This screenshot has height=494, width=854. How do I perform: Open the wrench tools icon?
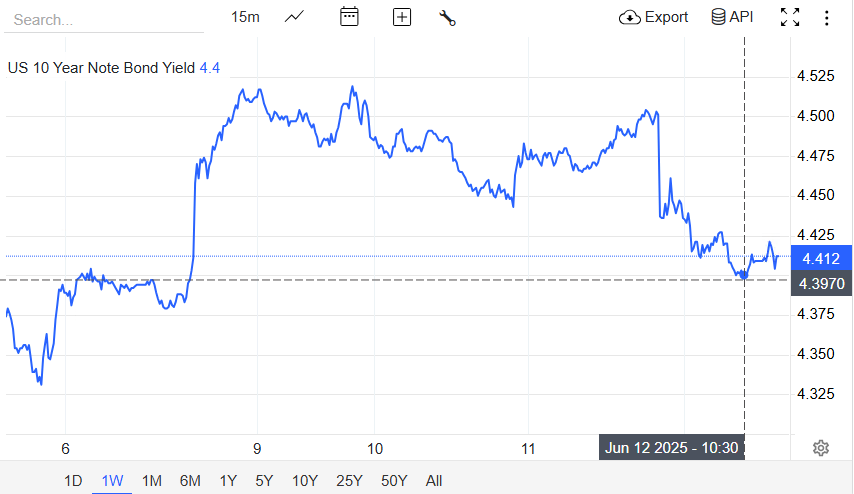tap(447, 17)
